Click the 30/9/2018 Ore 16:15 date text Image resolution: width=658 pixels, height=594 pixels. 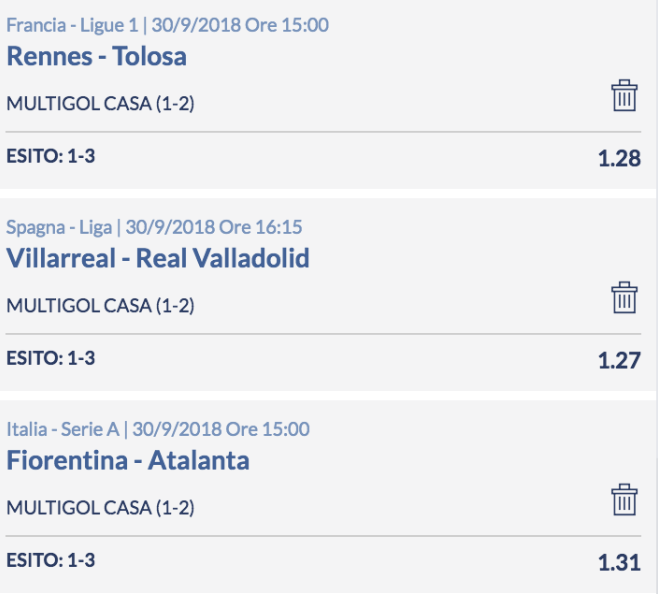pos(214,227)
